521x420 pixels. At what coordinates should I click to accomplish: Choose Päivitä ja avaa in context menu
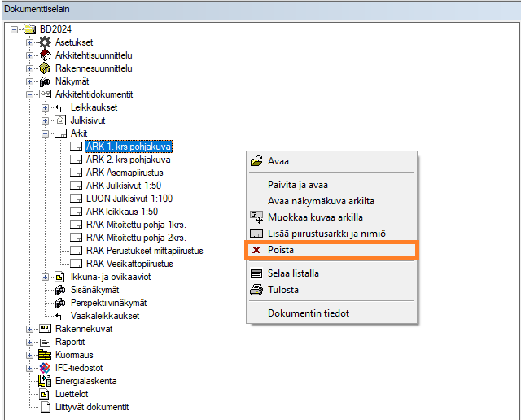(331, 185)
